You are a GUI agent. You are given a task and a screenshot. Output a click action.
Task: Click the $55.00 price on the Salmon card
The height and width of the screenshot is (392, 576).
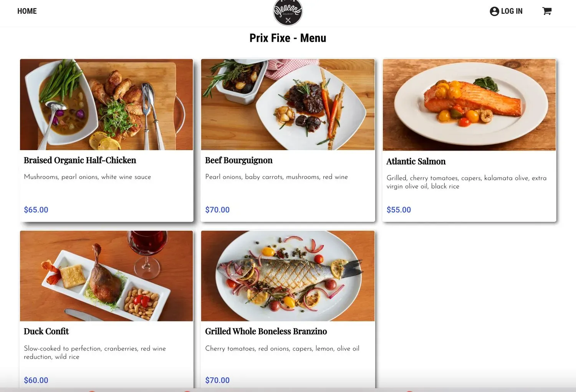399,210
